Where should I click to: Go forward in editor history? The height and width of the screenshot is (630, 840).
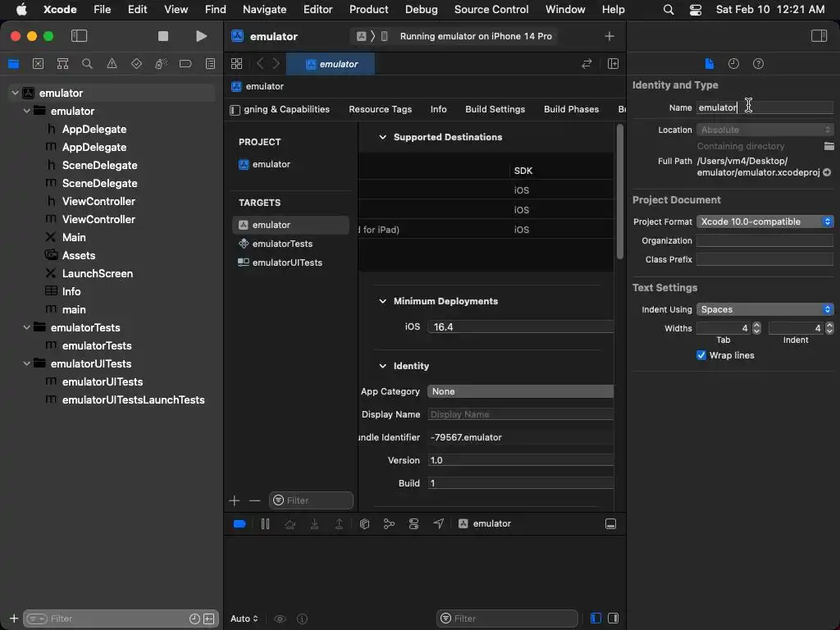pos(276,64)
